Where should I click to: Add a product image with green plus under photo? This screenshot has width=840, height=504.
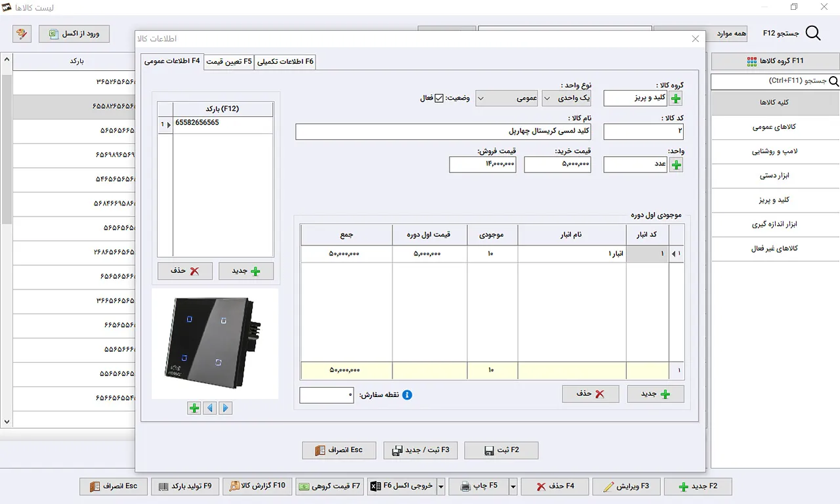tap(194, 408)
